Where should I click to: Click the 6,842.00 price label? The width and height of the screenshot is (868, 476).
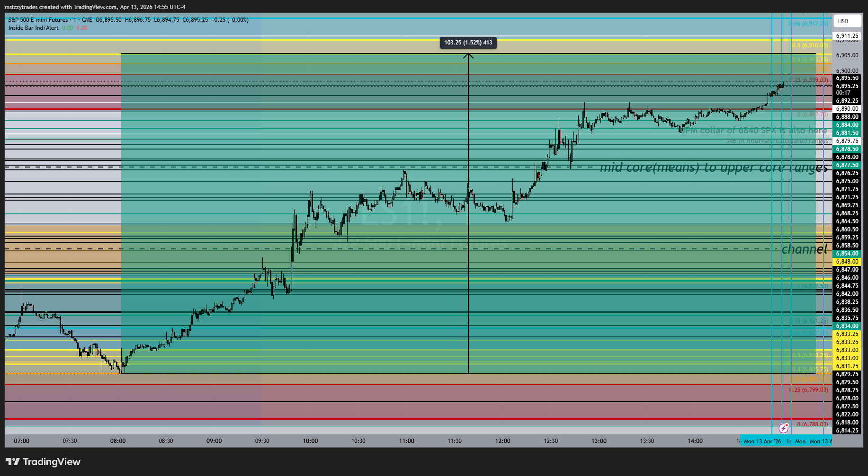coord(847,294)
